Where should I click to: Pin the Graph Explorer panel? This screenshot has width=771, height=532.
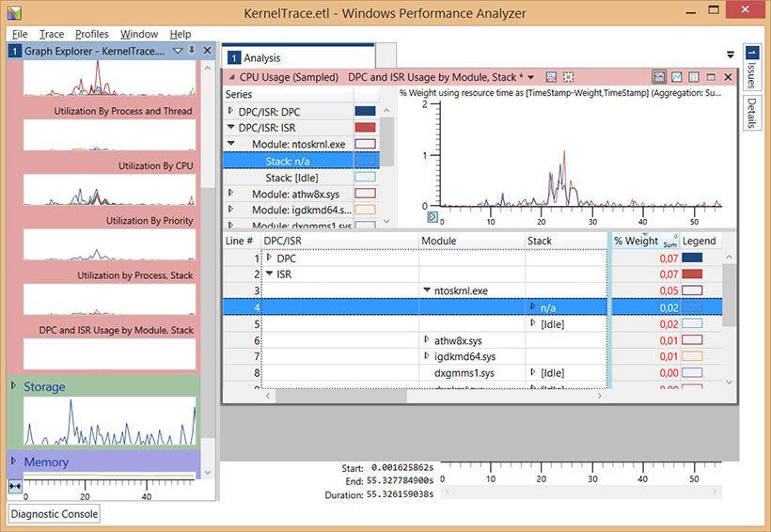click(192, 51)
